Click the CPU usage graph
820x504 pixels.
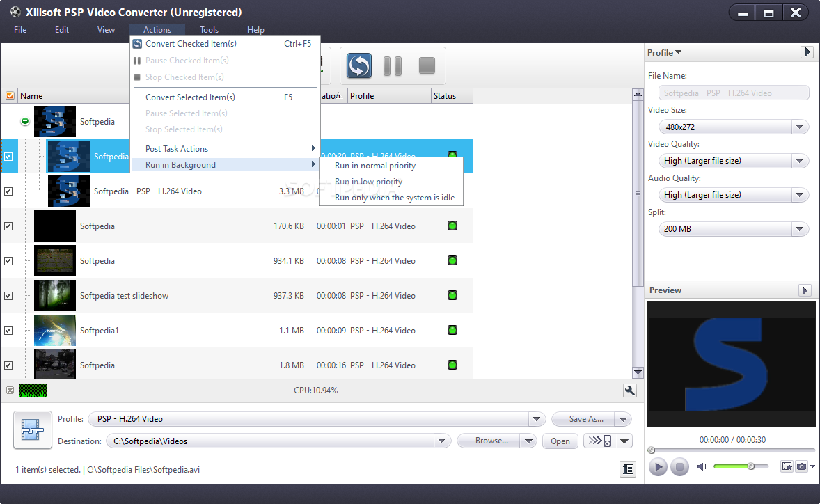[33, 391]
